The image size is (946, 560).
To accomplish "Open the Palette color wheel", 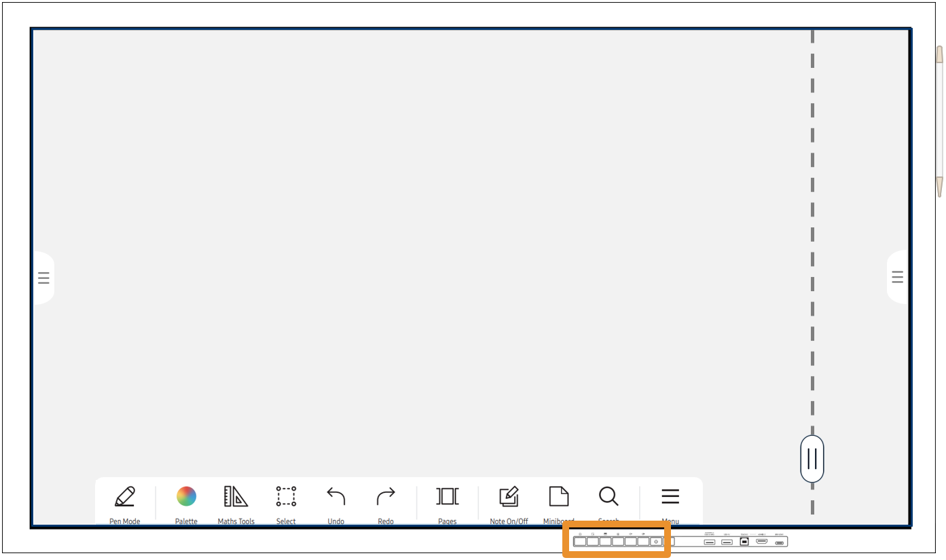I will (186, 497).
